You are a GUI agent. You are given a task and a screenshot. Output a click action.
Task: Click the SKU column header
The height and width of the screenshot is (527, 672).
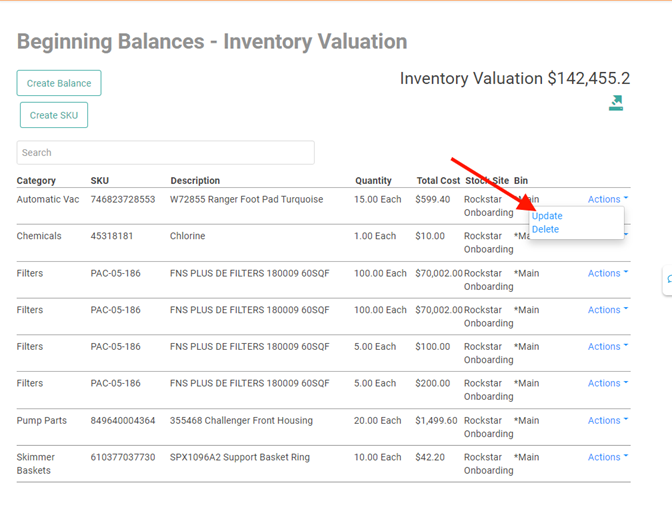[100, 181]
